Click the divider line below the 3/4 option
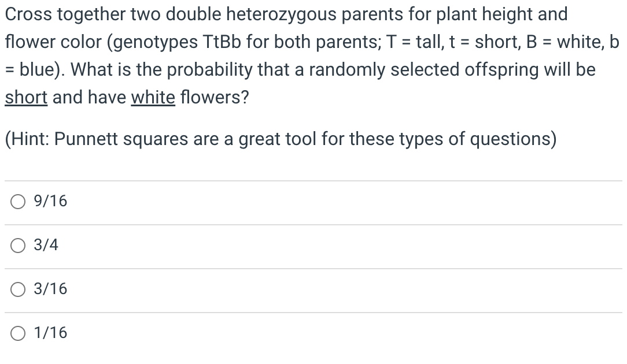627x364 pixels. click(x=313, y=267)
